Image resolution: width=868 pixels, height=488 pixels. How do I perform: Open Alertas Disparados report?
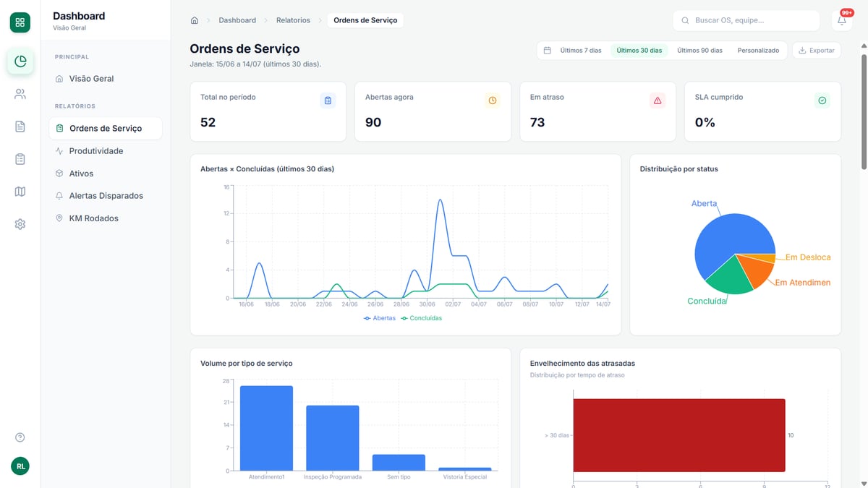point(106,196)
